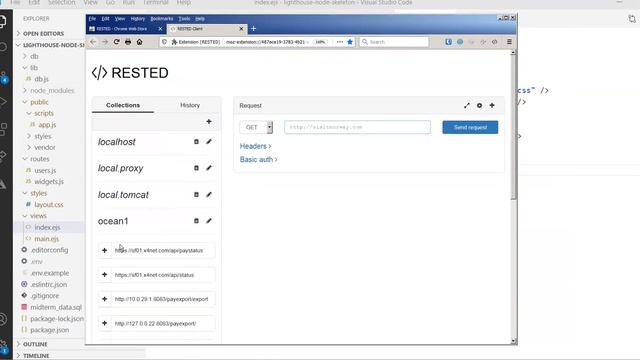This screenshot has width=640, height=360.
Task: Go to browser home page icon
Action: (140, 42)
